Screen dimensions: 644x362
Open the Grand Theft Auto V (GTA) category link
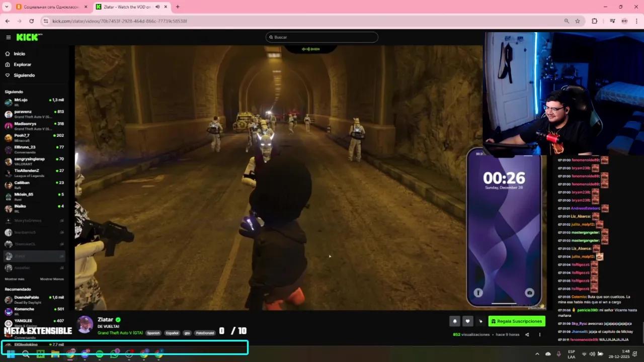click(x=121, y=332)
